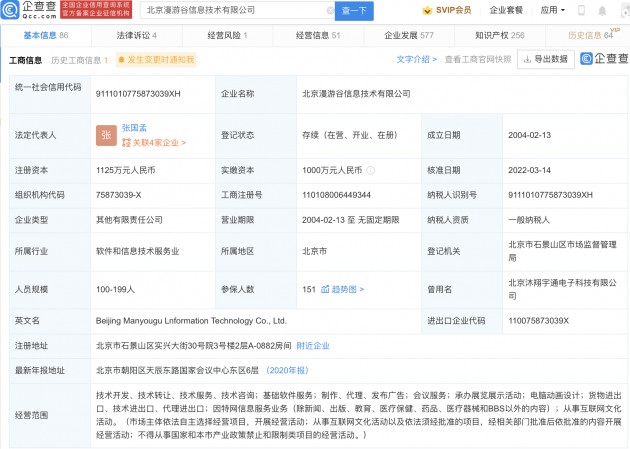Open the Qcc.com logo home link
Image resolution: width=630 pixels, height=449 pixels.
pos(29,10)
